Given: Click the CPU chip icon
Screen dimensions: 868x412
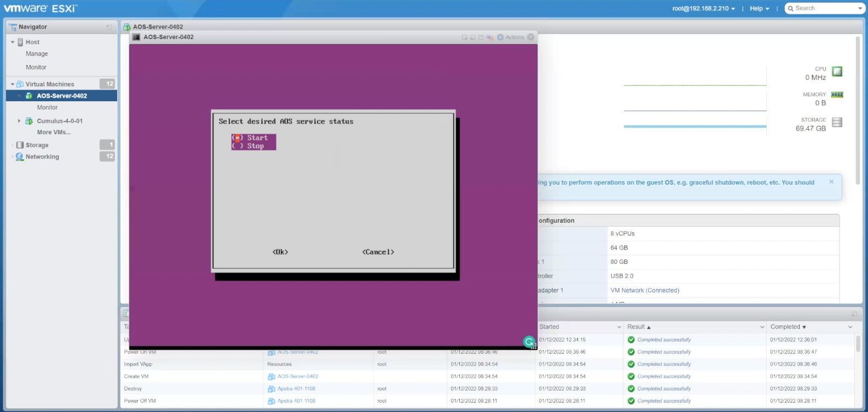Looking at the screenshot, I should pos(837,72).
